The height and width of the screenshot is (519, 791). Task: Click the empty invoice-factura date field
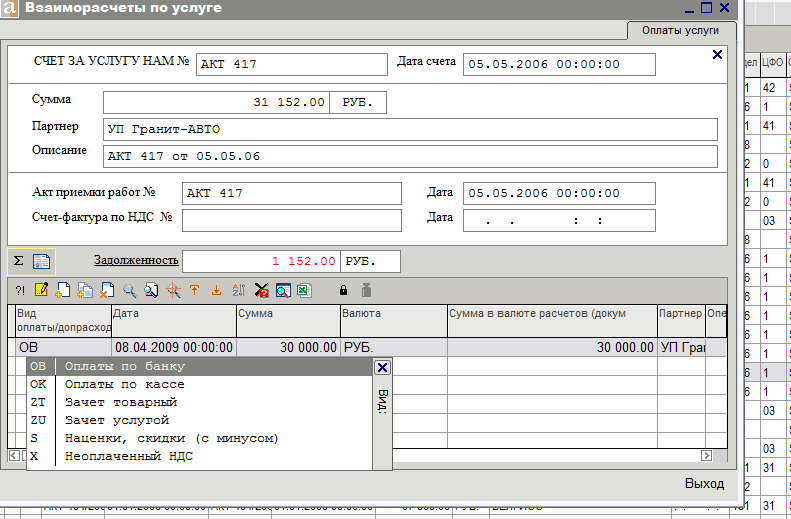[x=559, y=221]
